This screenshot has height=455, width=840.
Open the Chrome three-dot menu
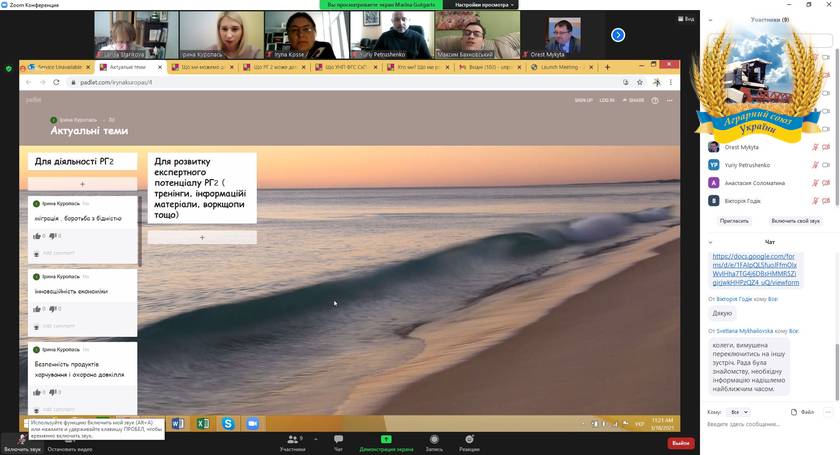click(x=671, y=82)
